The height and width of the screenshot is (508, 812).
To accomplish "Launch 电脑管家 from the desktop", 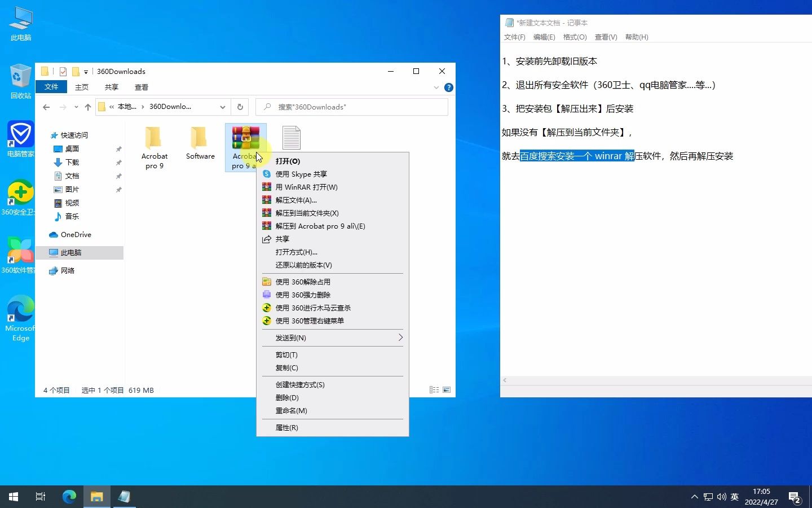I will click(x=20, y=135).
